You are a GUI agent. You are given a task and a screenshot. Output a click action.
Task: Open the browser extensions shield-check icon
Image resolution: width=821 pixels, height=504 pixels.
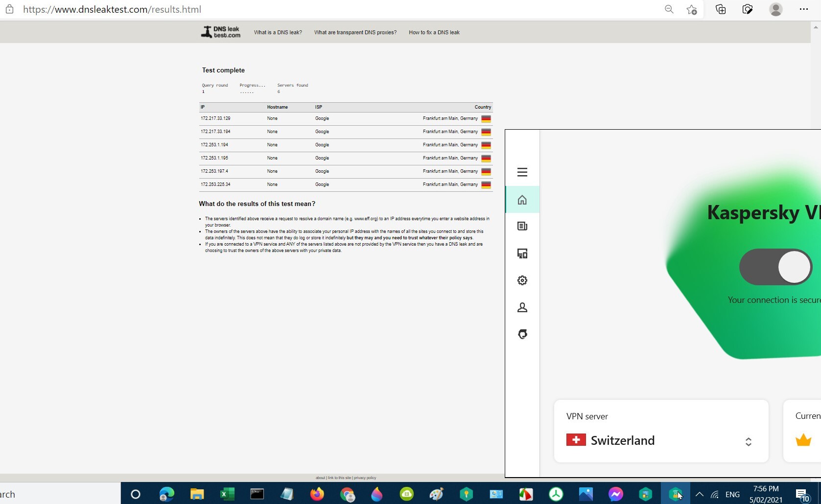click(x=748, y=9)
